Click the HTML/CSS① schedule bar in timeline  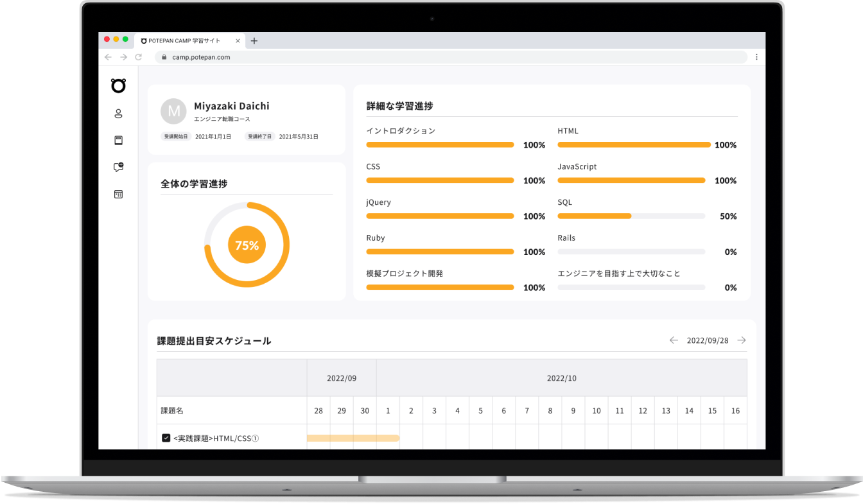click(353, 438)
